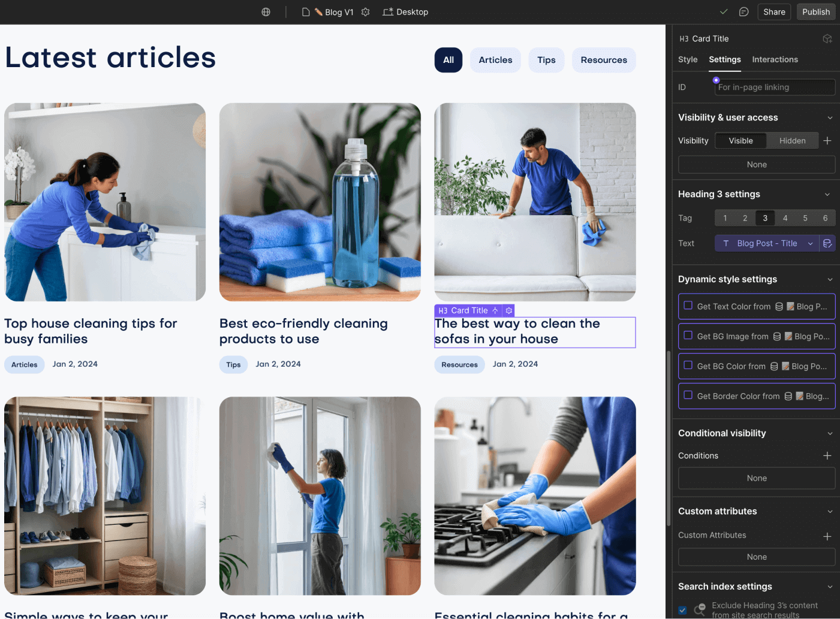Collapse Conditional visibility section
This screenshot has height=619, width=840.
(830, 434)
